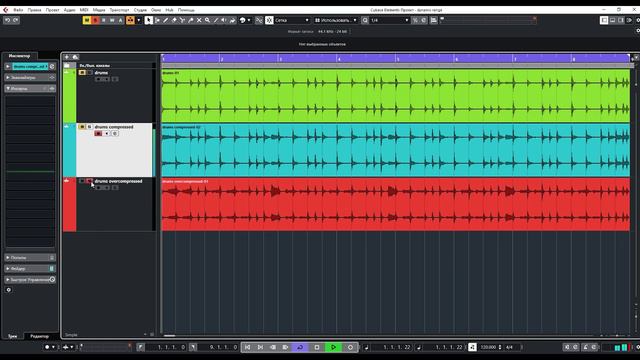Select the Zoom magnifier tool
Image resolution: width=640 pixels, height=360 pixels.
[207, 20]
